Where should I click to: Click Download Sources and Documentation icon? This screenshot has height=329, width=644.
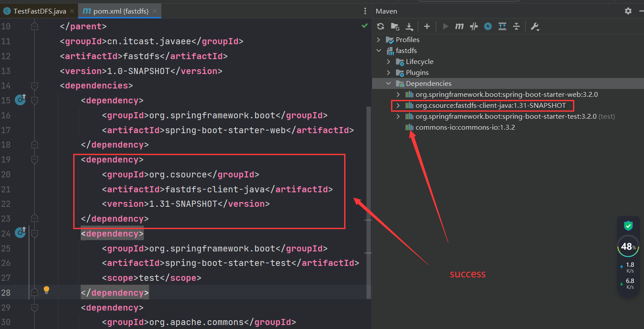click(409, 27)
